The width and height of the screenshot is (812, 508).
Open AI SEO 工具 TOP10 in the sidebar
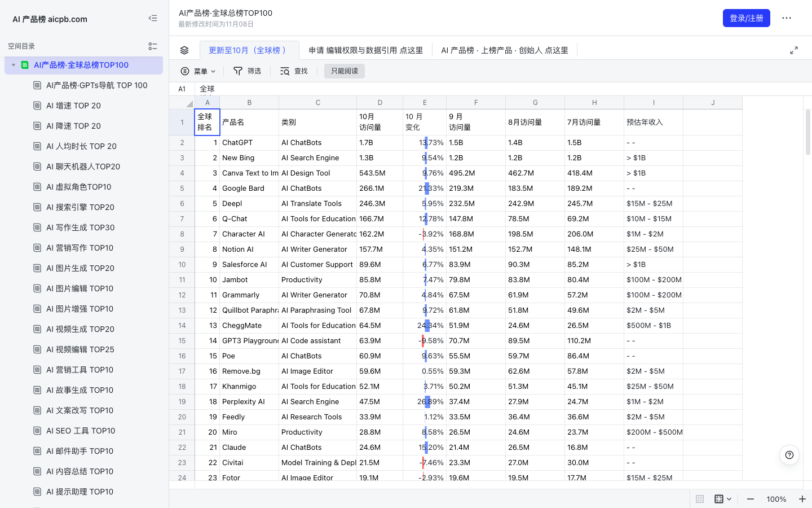click(x=81, y=431)
